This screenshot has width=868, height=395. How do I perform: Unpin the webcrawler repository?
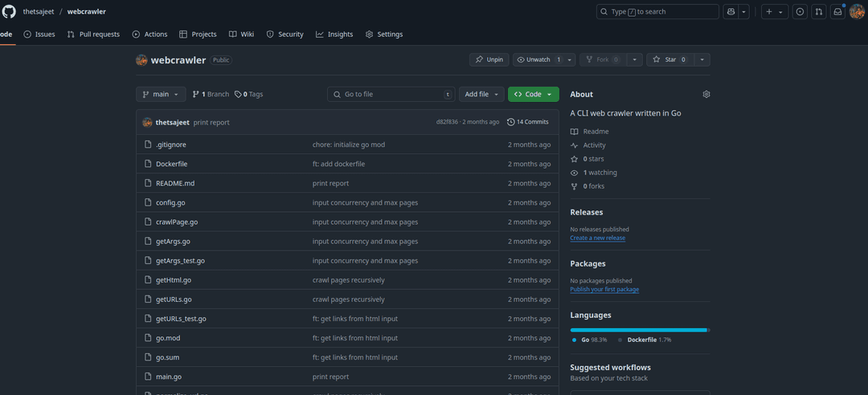point(489,59)
